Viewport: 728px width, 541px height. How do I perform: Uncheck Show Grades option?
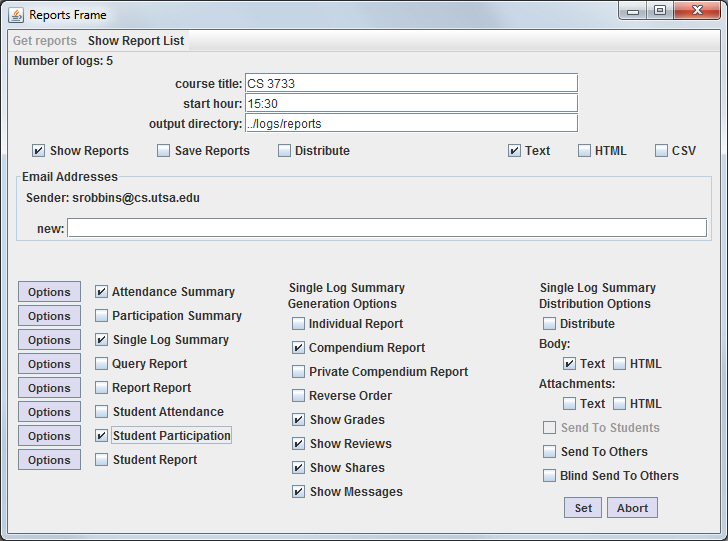point(299,420)
